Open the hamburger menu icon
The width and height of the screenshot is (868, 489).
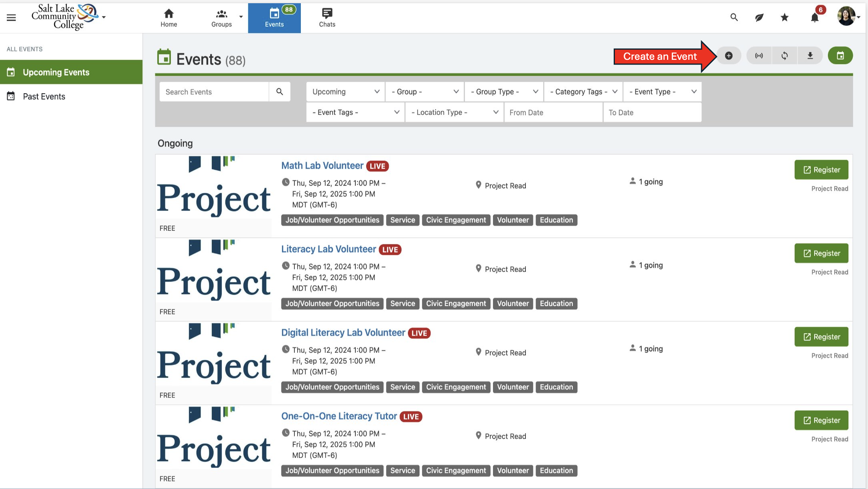pyautogui.click(x=11, y=17)
